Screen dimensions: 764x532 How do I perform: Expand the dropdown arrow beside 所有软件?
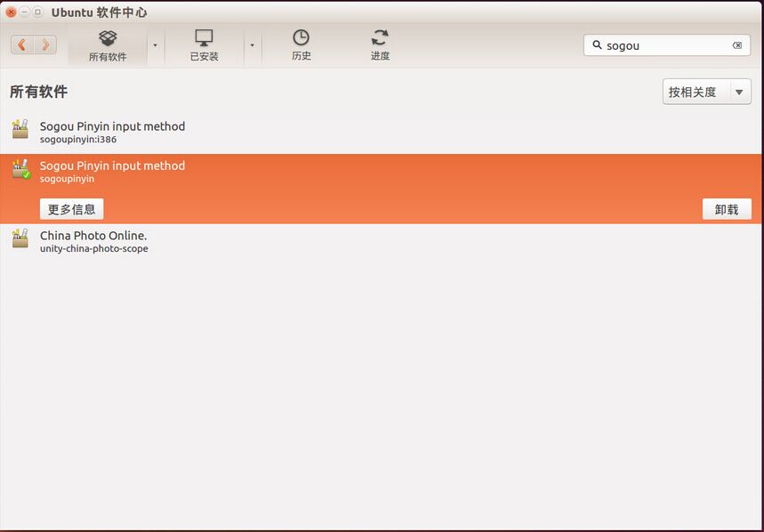click(155, 45)
